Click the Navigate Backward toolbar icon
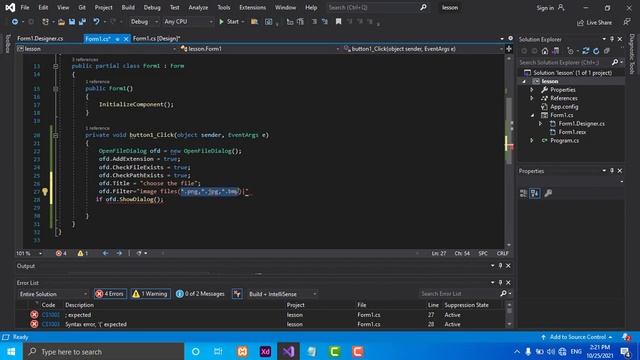Image resolution: width=640 pixels, height=360 pixels. pyautogui.click(x=15, y=22)
